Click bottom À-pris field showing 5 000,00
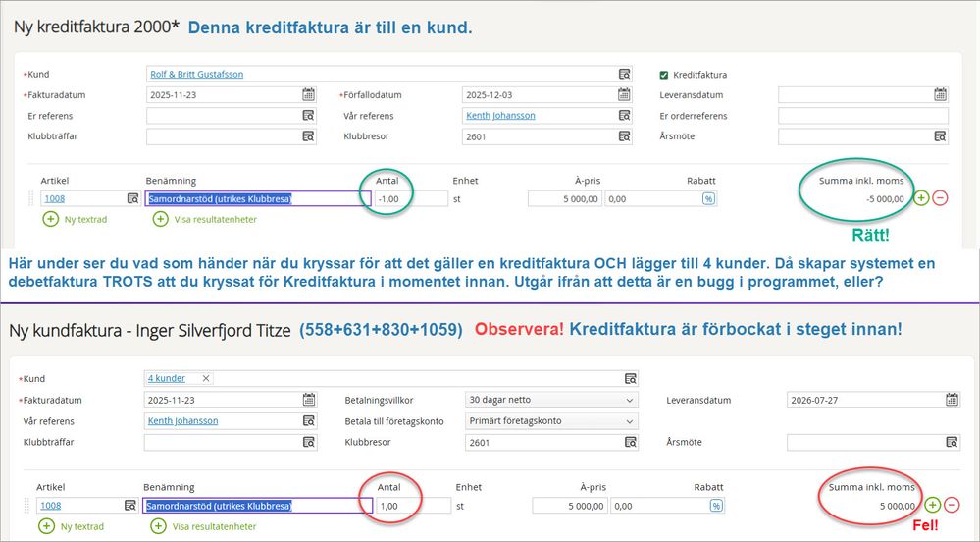This screenshot has height=542, width=980. pyautogui.click(x=569, y=506)
